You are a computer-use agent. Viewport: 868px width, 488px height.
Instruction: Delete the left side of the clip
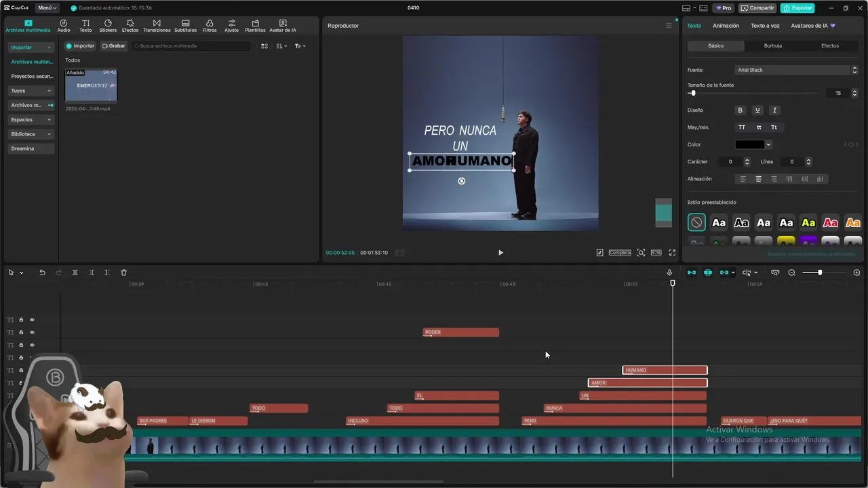(x=91, y=272)
